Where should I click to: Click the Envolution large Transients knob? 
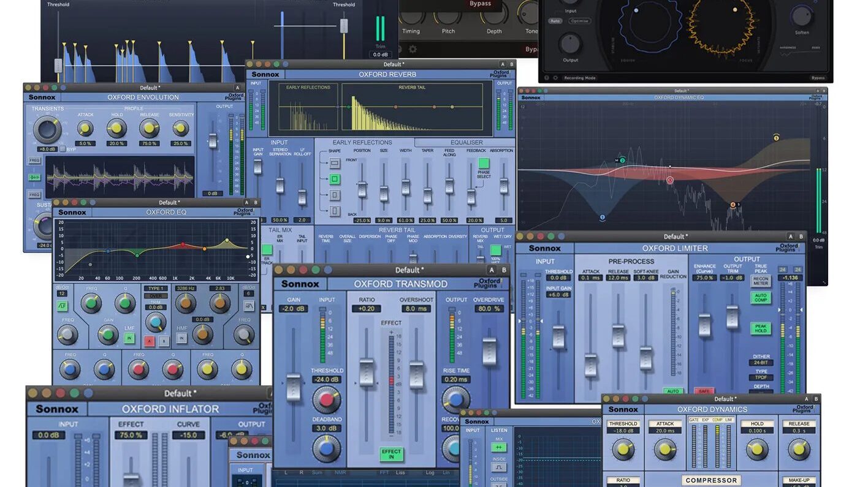click(47, 129)
